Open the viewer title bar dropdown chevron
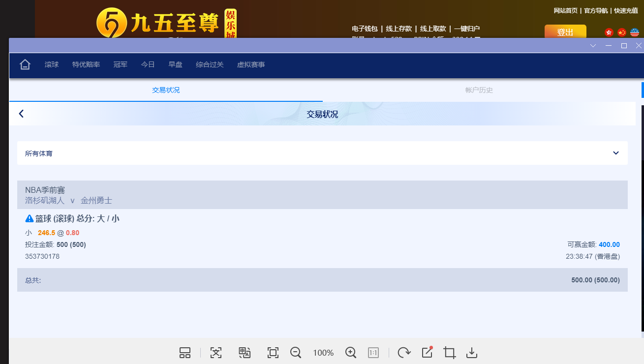 click(x=593, y=46)
